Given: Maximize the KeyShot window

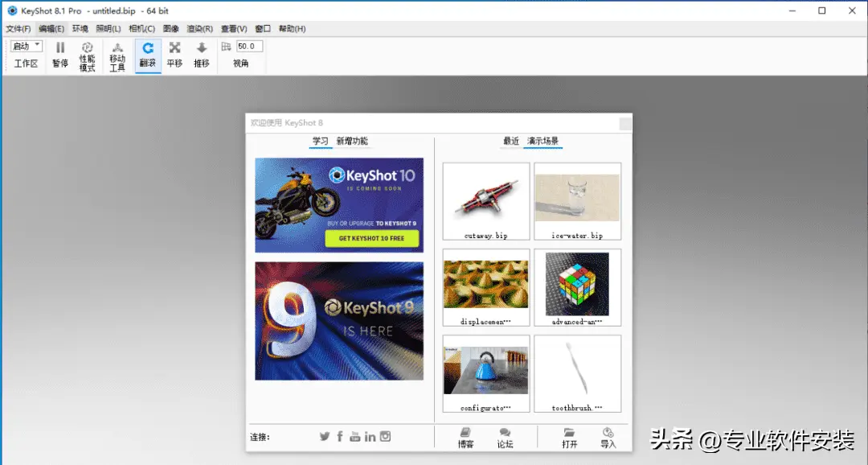Looking at the screenshot, I should [x=822, y=10].
